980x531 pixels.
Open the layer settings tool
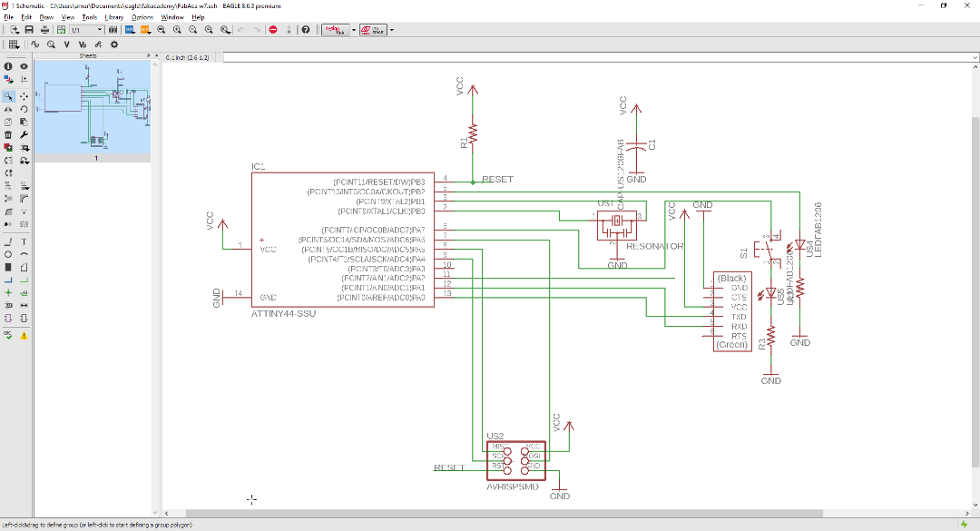pyautogui.click(x=8, y=80)
